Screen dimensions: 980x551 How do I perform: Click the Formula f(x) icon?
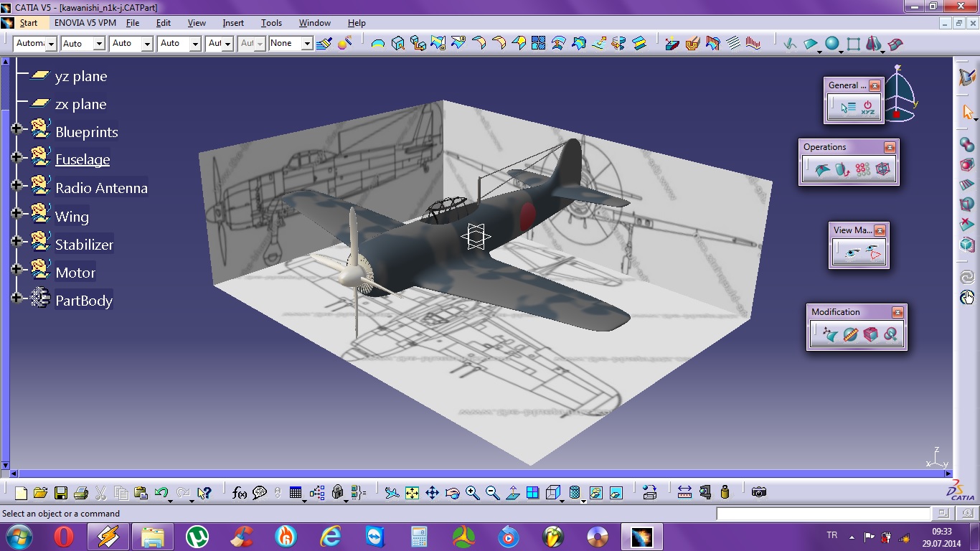click(240, 493)
